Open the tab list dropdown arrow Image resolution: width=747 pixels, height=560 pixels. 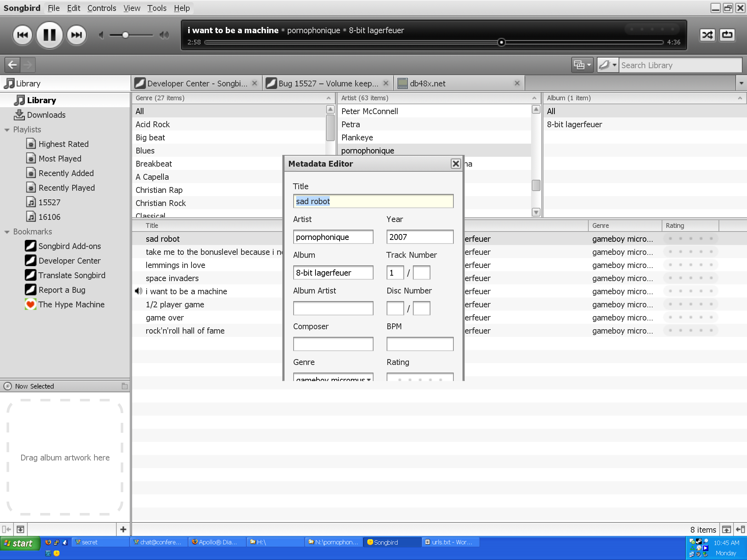741,83
